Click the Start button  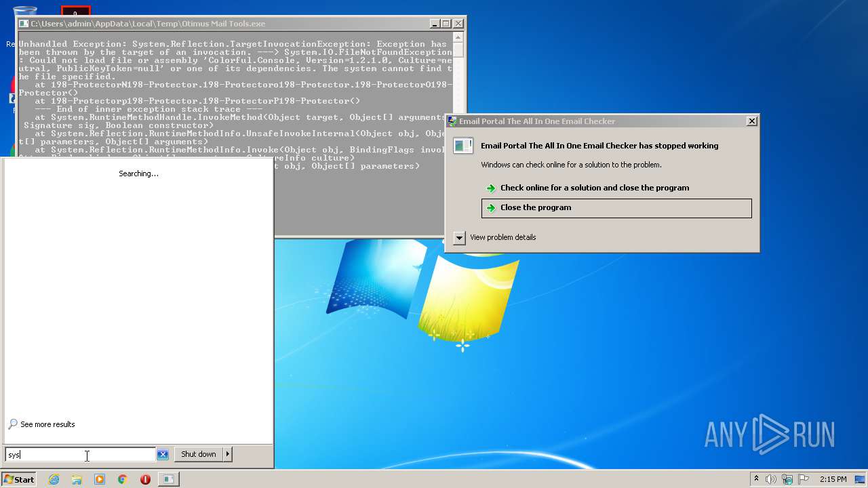pos(19,479)
